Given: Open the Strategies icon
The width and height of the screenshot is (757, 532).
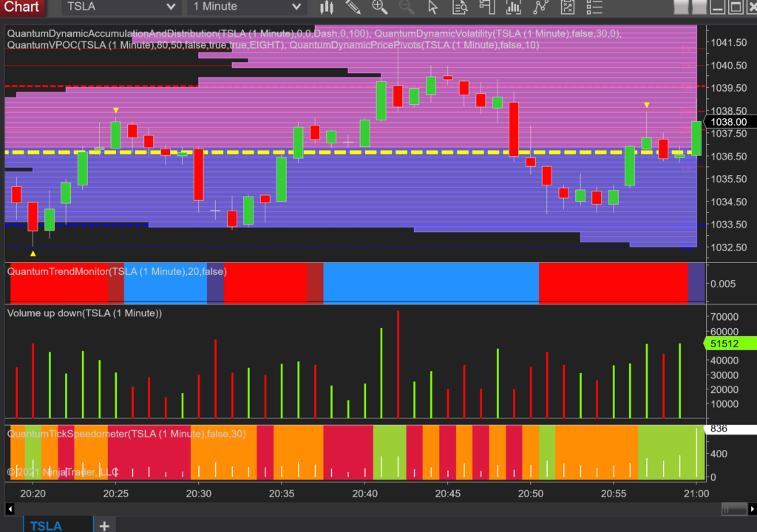Looking at the screenshot, I should 568,7.
